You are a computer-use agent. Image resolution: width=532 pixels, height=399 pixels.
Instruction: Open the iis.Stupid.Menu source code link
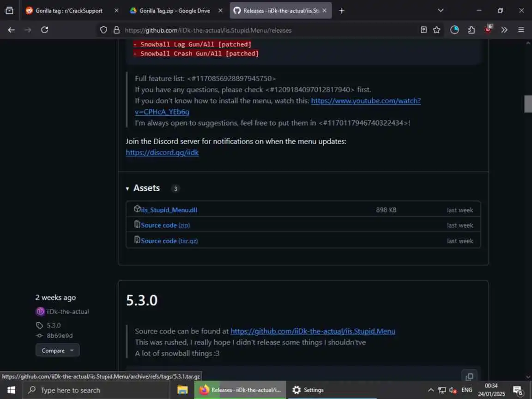[313, 331]
